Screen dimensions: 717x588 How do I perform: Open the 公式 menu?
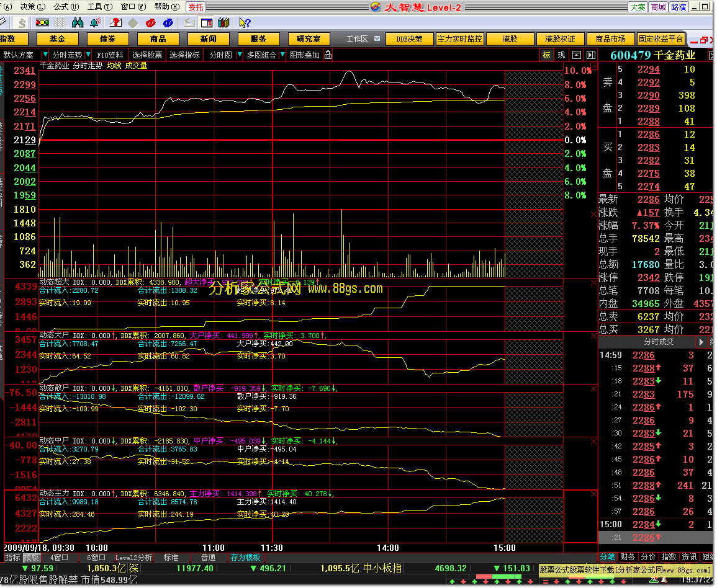tap(66, 6)
